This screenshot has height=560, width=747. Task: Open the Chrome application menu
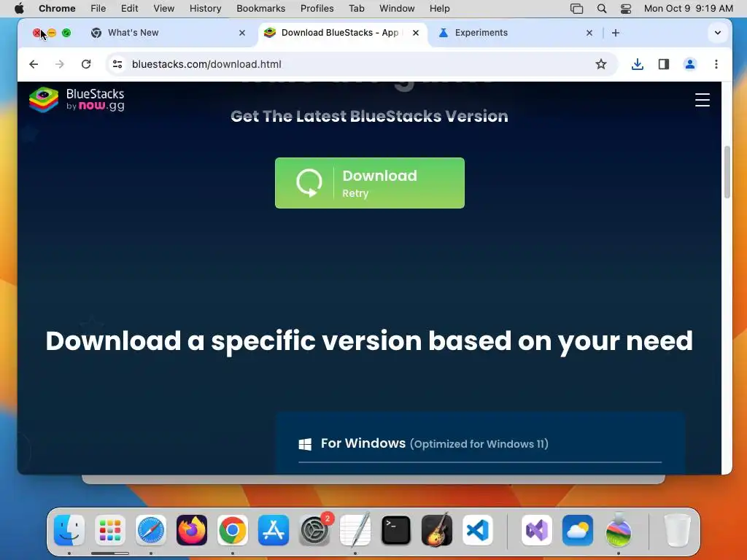pos(57,9)
